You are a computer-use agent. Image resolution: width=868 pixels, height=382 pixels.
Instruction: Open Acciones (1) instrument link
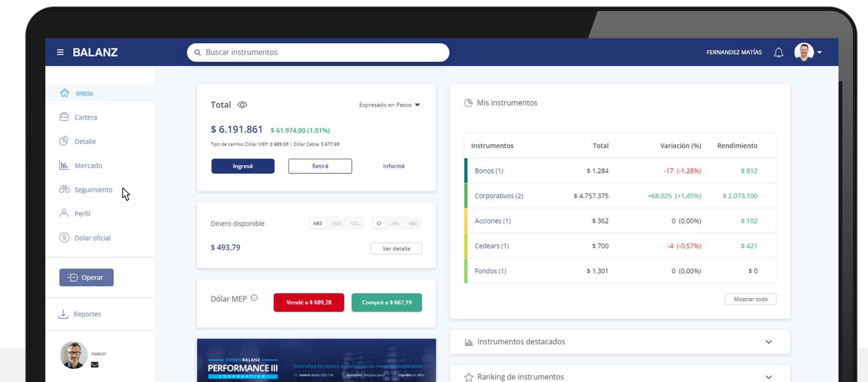pyautogui.click(x=493, y=221)
